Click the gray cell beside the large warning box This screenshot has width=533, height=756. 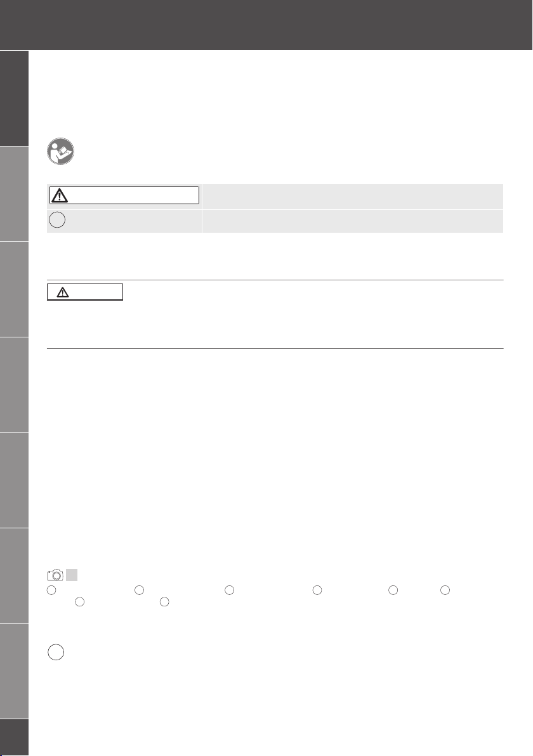[x=353, y=196]
